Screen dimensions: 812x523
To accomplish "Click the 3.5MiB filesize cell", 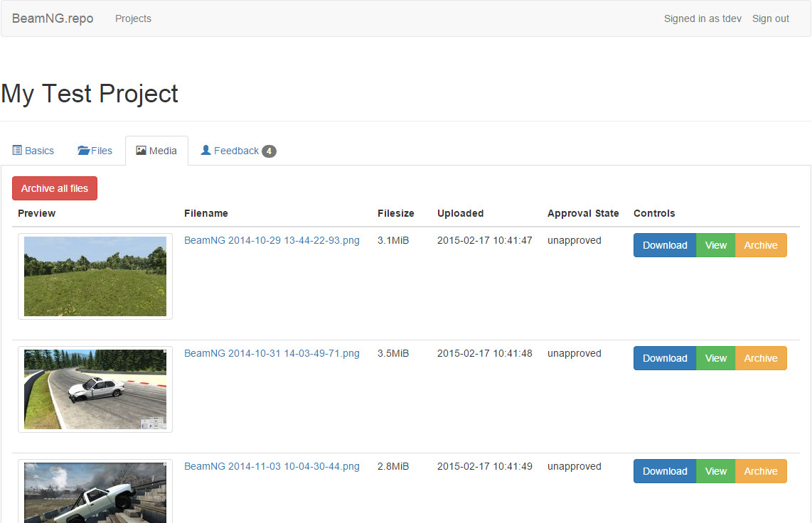I will coord(394,353).
